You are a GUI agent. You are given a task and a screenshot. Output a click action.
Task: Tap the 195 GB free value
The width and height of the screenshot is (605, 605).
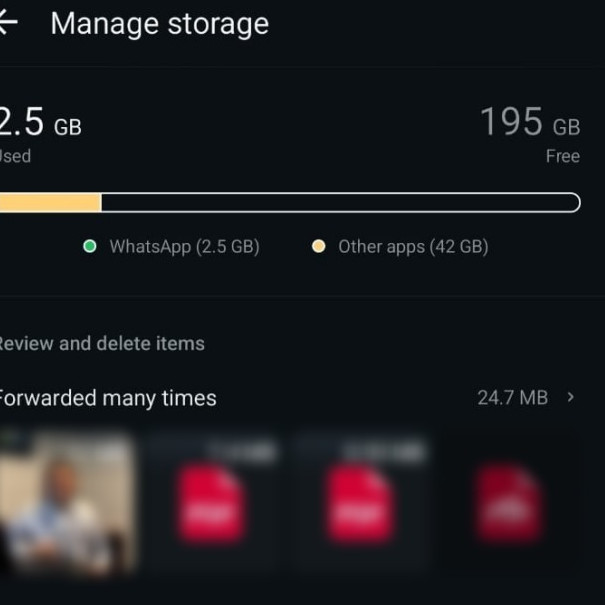[529, 123]
